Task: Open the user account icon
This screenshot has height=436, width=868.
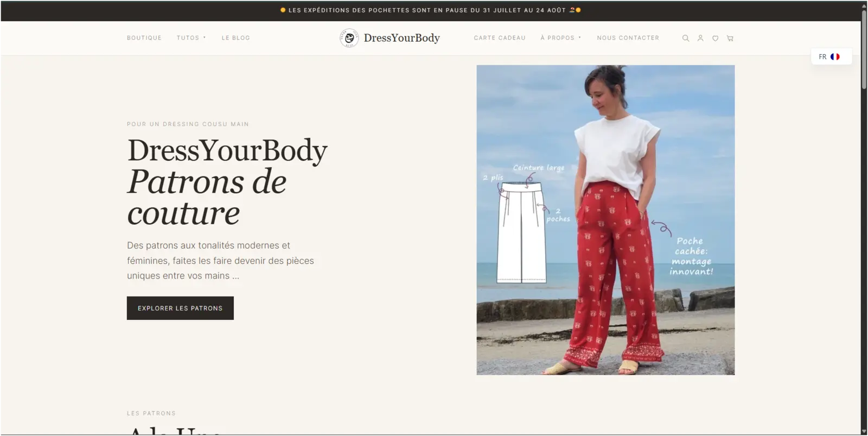Action: [x=700, y=38]
